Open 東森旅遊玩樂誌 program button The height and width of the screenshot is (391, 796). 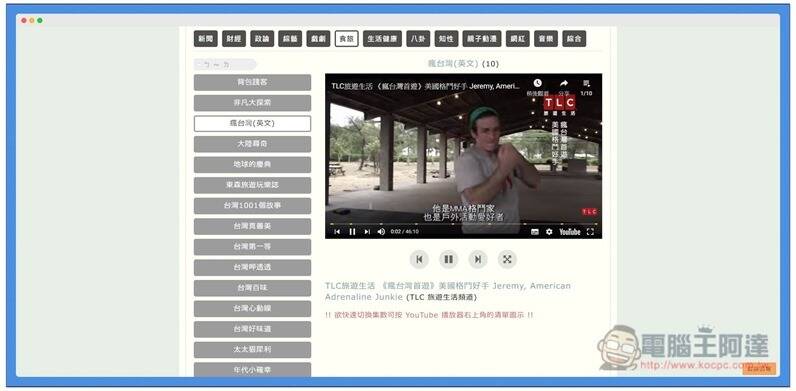(252, 185)
